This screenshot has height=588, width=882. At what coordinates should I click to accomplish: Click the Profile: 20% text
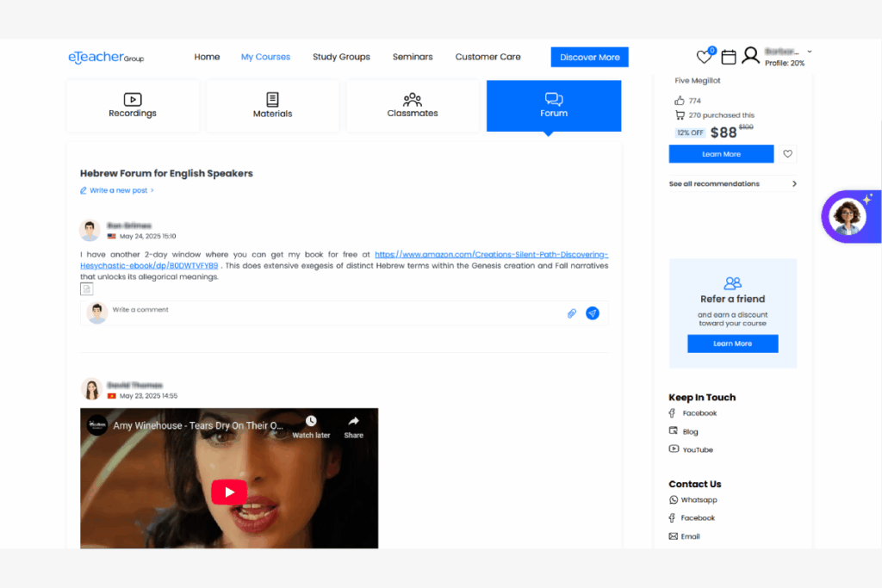(784, 64)
